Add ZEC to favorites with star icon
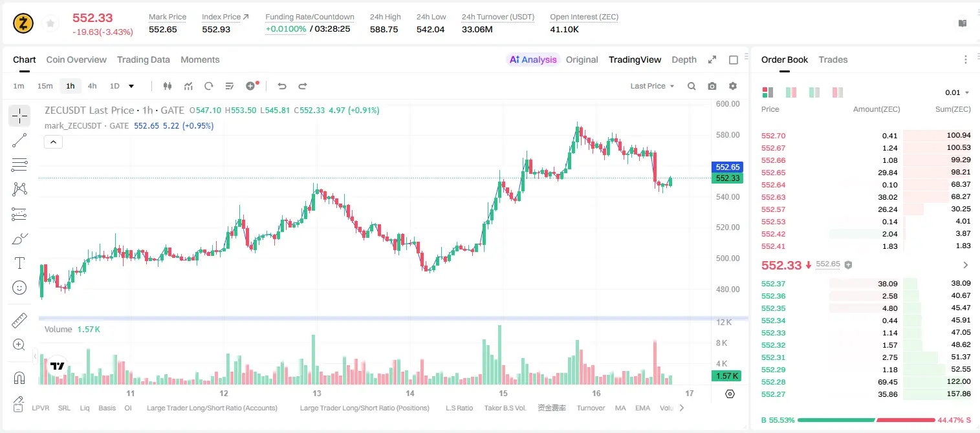The width and height of the screenshot is (980, 433). (50, 24)
